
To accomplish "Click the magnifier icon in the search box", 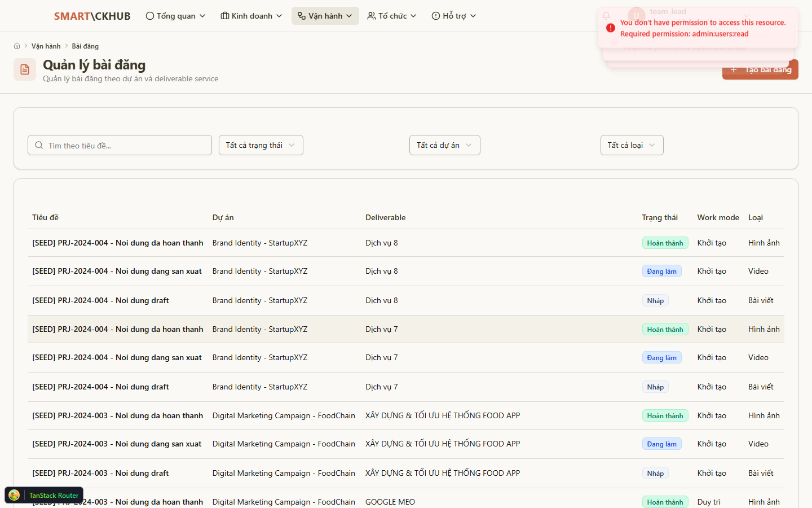I will click(x=39, y=146).
